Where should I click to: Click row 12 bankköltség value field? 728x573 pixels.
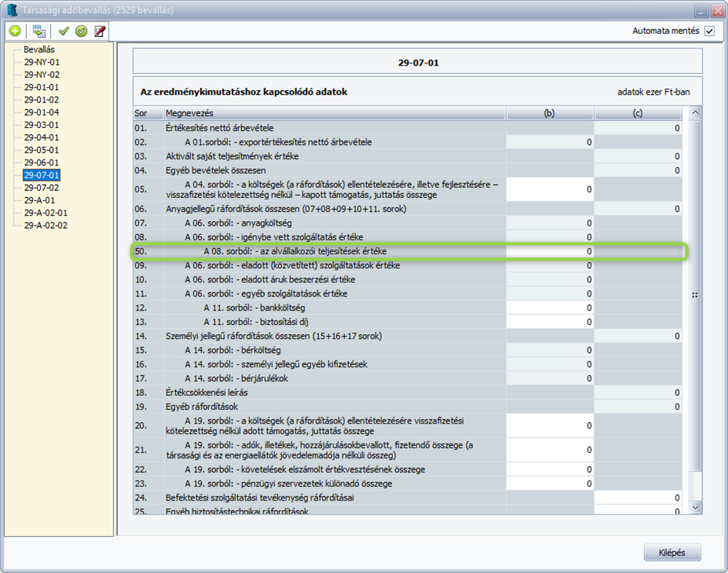click(x=550, y=308)
